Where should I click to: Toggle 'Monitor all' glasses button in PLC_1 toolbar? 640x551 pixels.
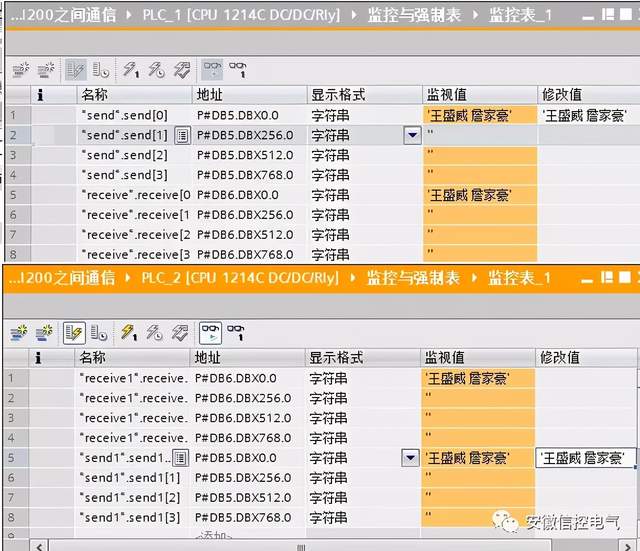(x=212, y=70)
